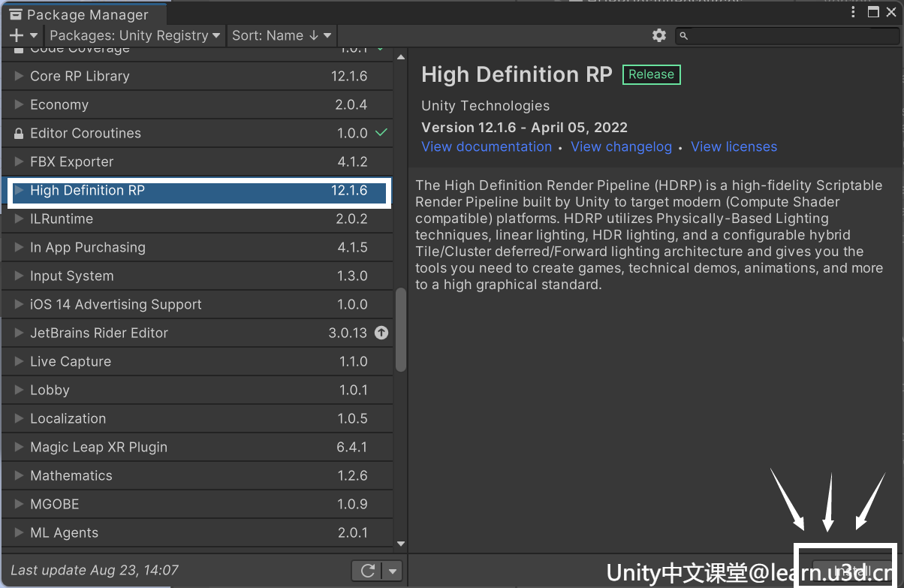Expand the MGOBE package arrow
The height and width of the screenshot is (588, 904).
19,504
